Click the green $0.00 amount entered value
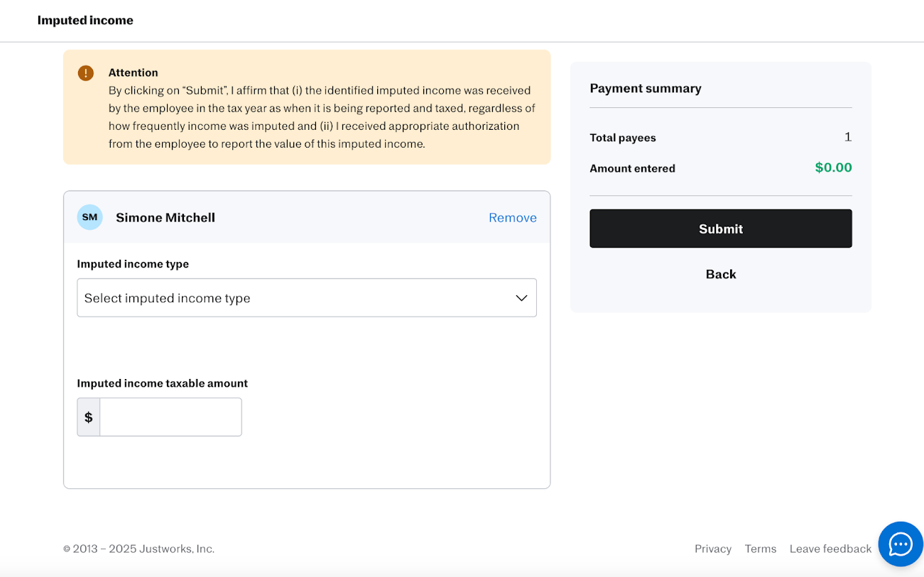Screen dimensions: 924x577 pos(832,168)
